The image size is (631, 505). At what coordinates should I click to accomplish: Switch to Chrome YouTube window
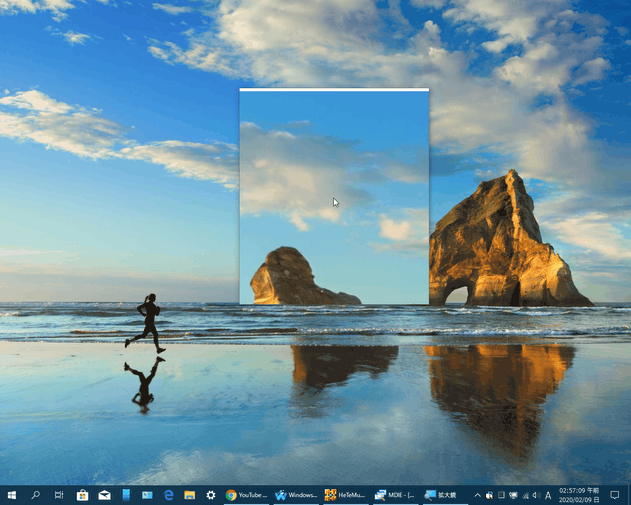tap(247, 495)
